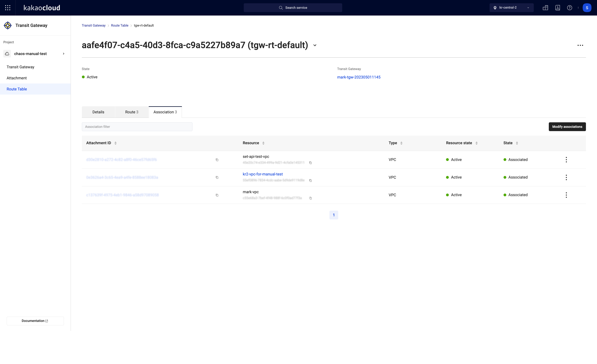Open row actions menu for kr2-vpc-for-manual-test
The width and height of the screenshot is (597, 364).
pyautogui.click(x=566, y=177)
